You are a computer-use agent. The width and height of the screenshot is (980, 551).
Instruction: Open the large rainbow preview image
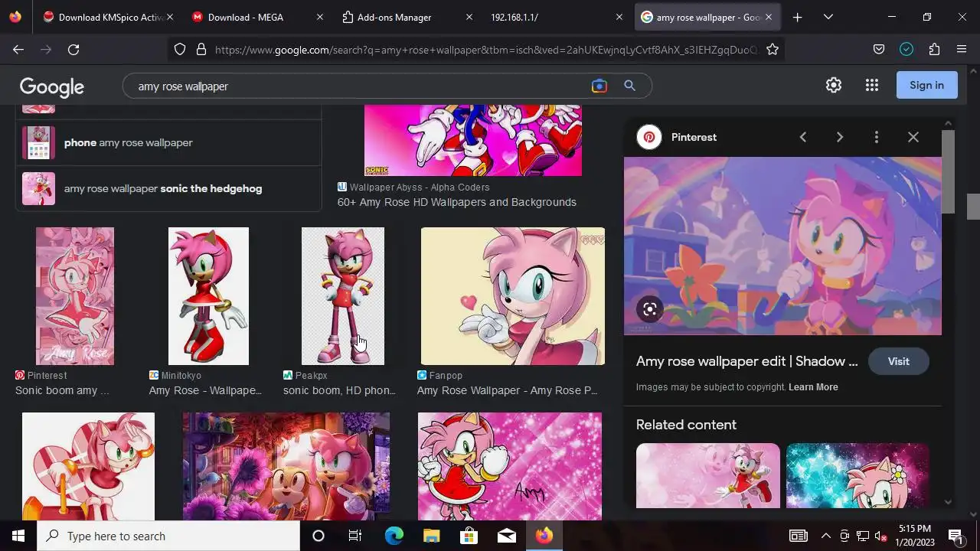coord(782,246)
